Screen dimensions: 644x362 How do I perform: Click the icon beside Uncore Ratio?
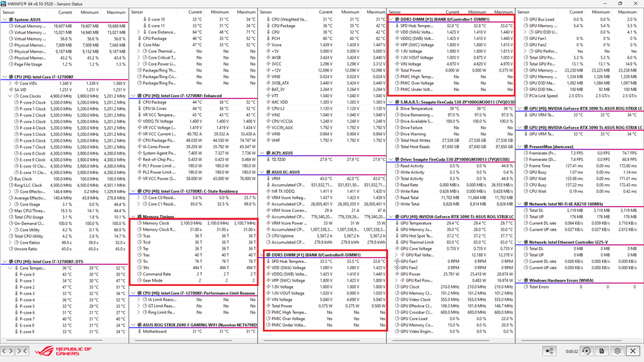click(11, 249)
